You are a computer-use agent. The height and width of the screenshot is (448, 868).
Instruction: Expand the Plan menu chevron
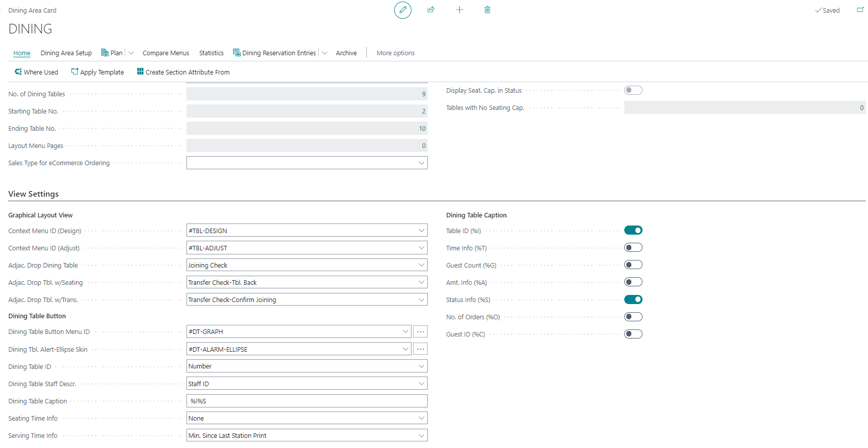point(131,53)
